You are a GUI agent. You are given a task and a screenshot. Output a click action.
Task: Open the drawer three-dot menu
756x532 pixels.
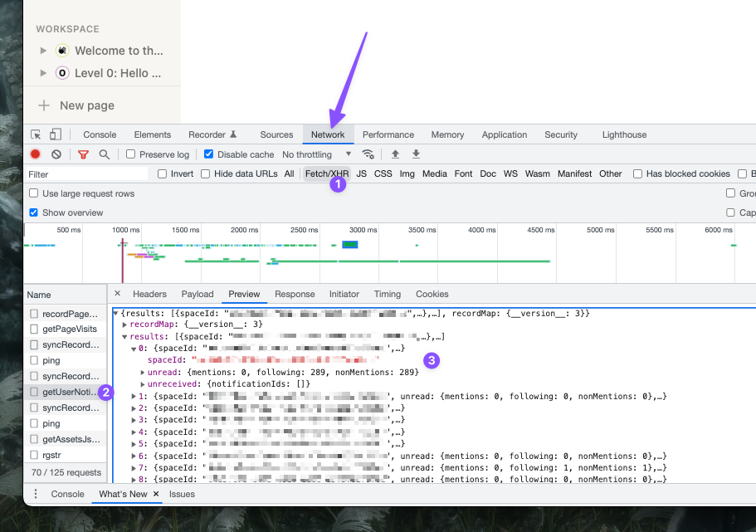point(35,494)
